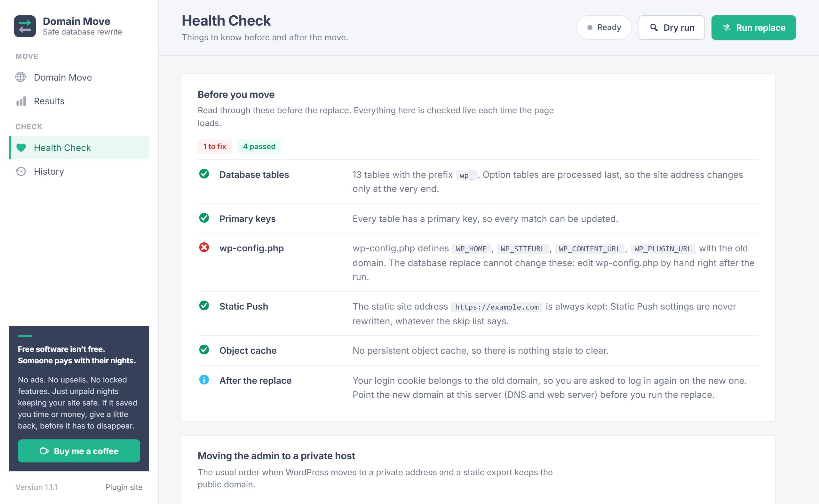Click the WP_SITEURL code tag

[522, 249]
